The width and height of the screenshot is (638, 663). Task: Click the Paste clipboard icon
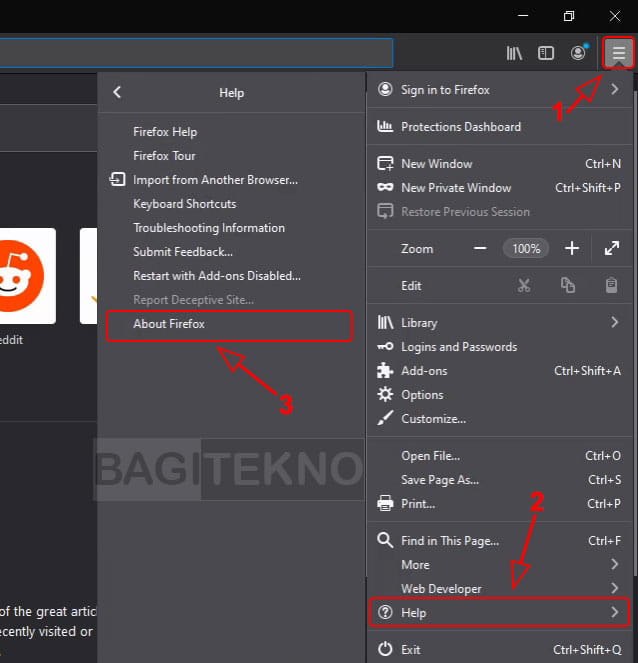click(611, 285)
